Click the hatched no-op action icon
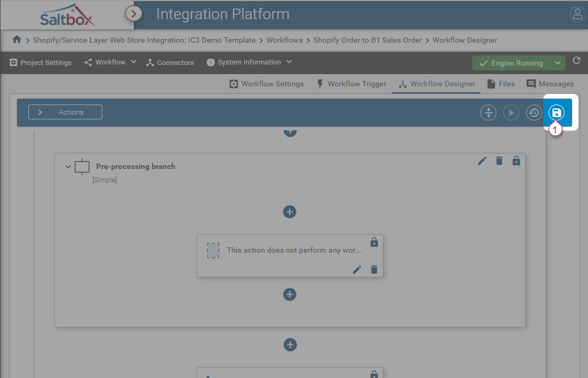The image size is (588, 378). click(213, 251)
